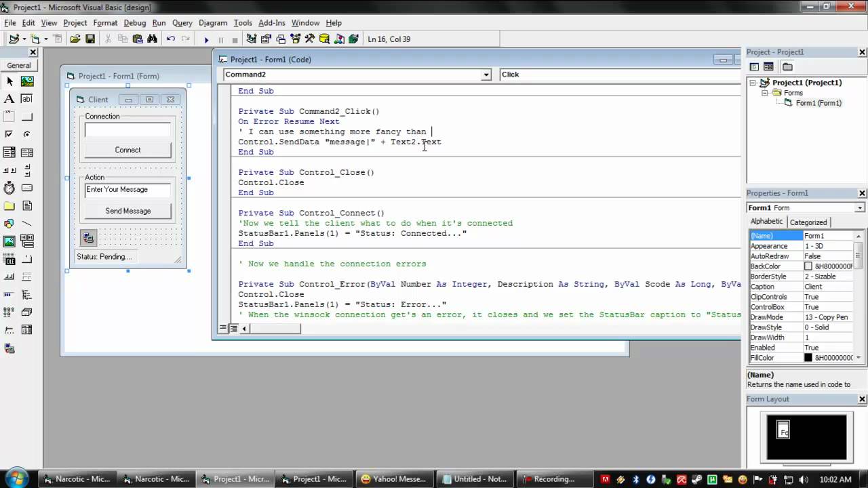Screen dimensions: 868x488
Task: Collapse the Project1 tree node
Action: 753,83
